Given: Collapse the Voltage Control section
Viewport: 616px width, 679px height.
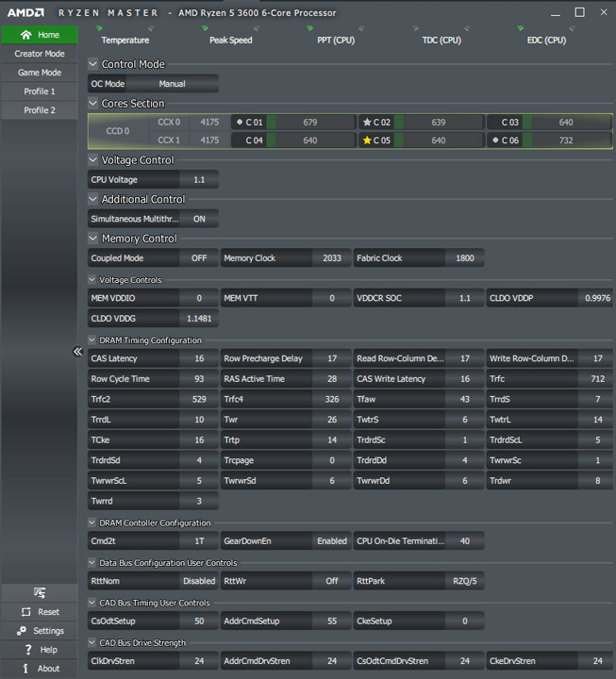Looking at the screenshot, I should click(x=92, y=159).
